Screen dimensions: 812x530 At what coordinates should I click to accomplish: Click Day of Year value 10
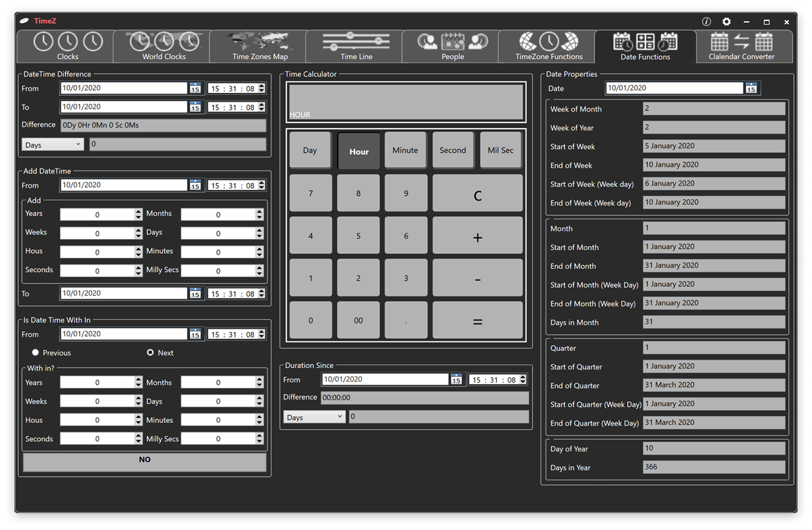[714, 449]
